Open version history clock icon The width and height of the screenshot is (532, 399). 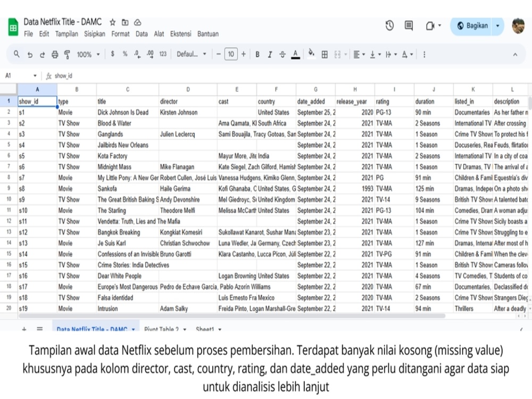[x=389, y=26]
